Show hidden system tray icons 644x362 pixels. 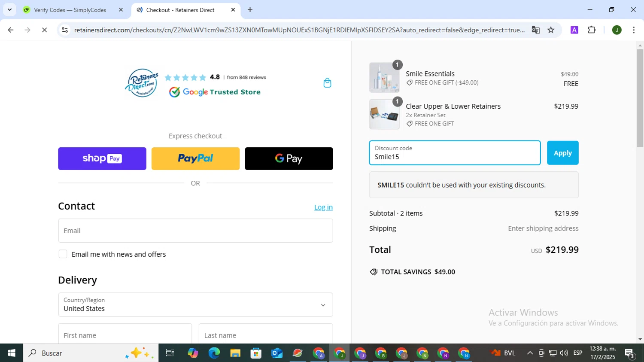tap(530, 353)
